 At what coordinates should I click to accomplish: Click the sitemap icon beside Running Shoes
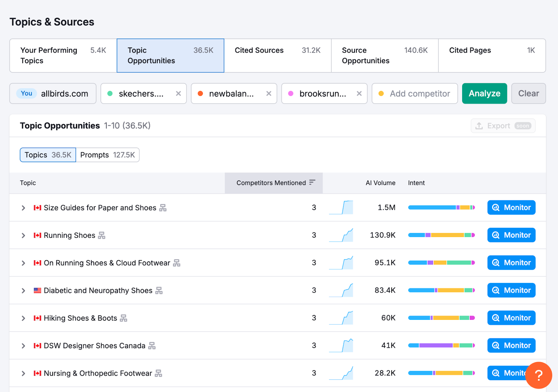point(101,235)
